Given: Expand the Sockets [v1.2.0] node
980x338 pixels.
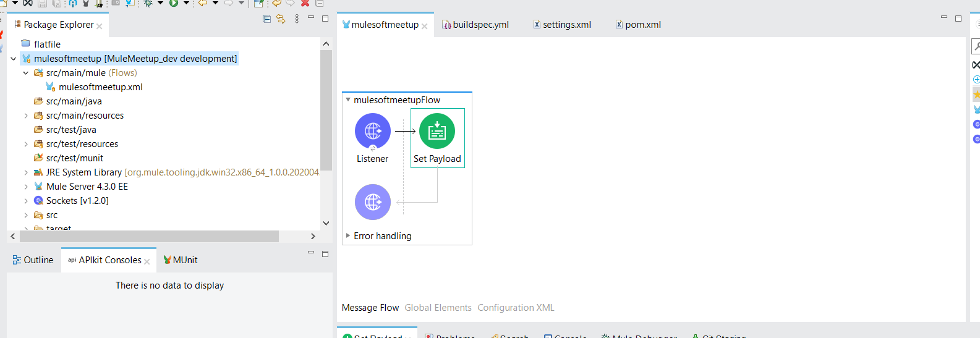Looking at the screenshot, I should pos(26,201).
